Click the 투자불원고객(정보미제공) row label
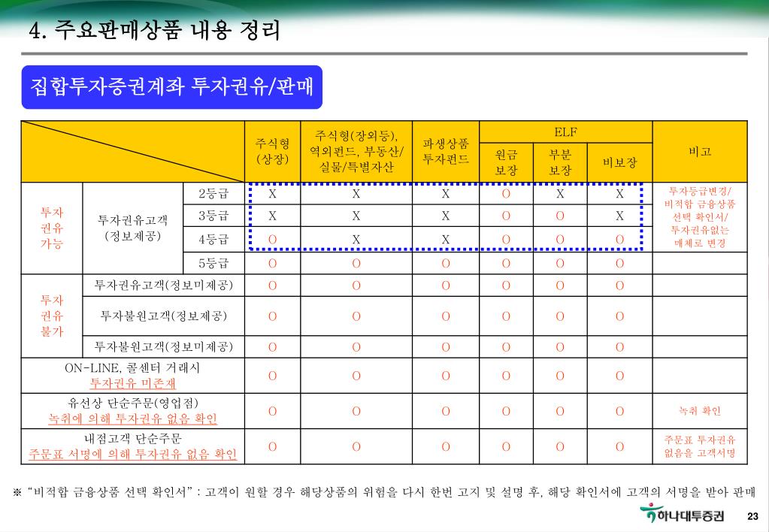769x532 pixels. point(164,347)
